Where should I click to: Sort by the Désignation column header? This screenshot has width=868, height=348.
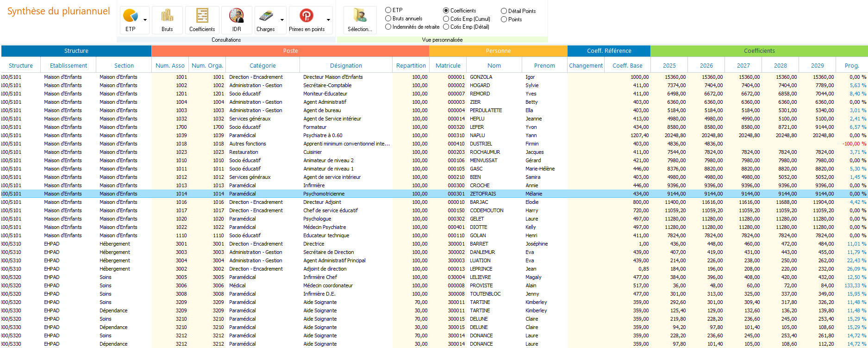click(x=346, y=65)
